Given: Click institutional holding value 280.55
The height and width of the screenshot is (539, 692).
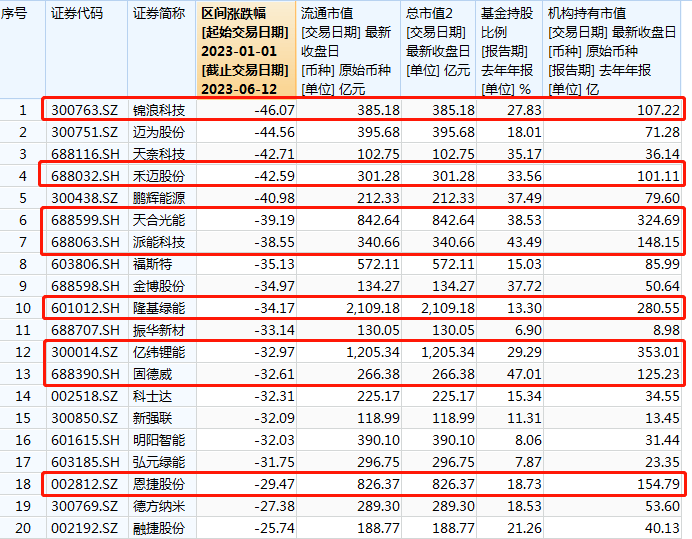Looking at the screenshot, I should click(658, 308).
